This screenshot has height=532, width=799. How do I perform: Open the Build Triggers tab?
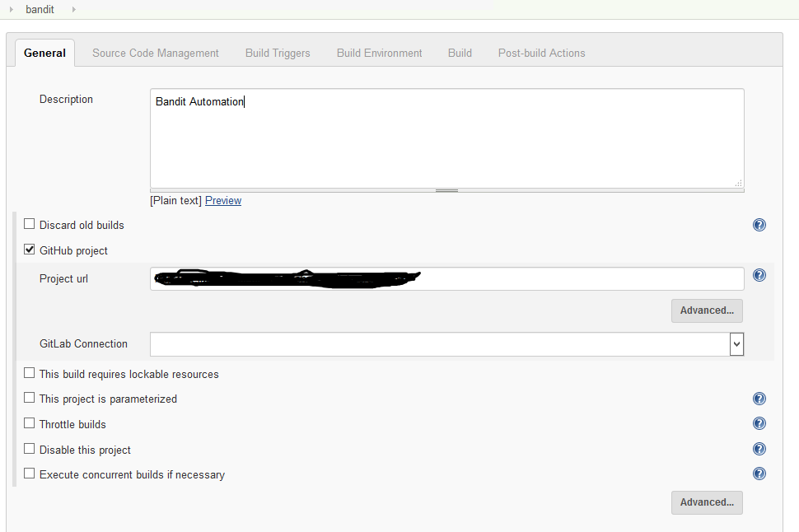coord(277,52)
